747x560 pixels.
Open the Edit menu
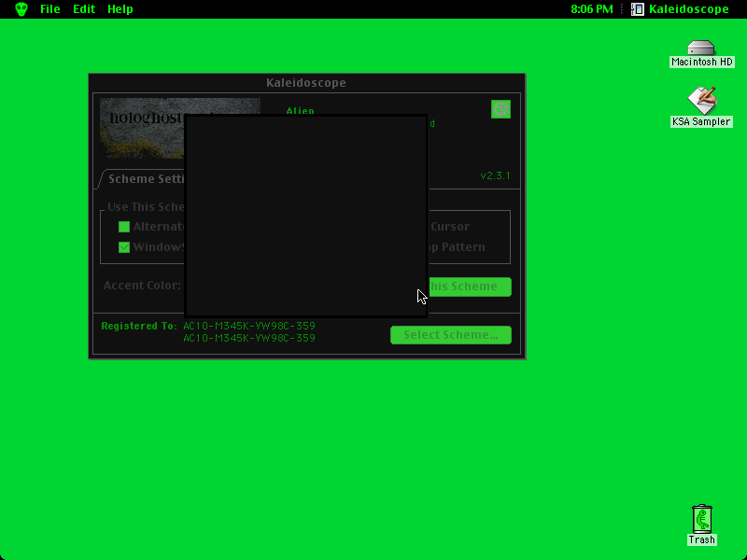point(84,9)
